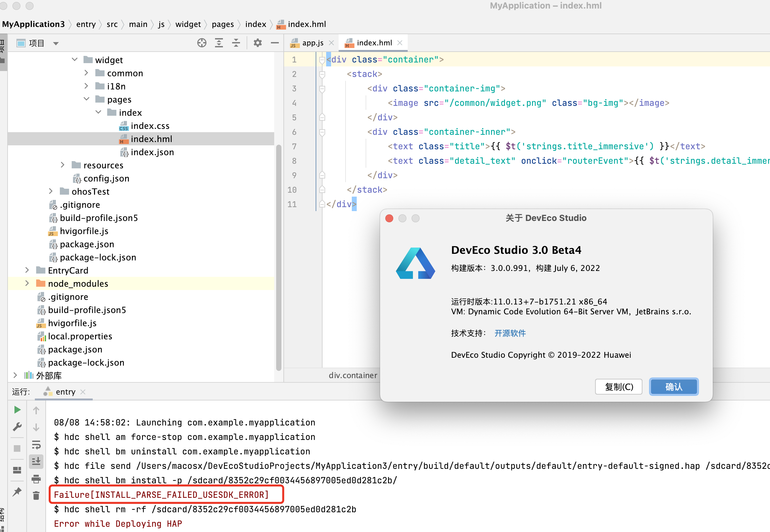Click the locate-file crosshair icon in Project panel
Image resolution: width=770 pixels, height=532 pixels.
coord(202,43)
